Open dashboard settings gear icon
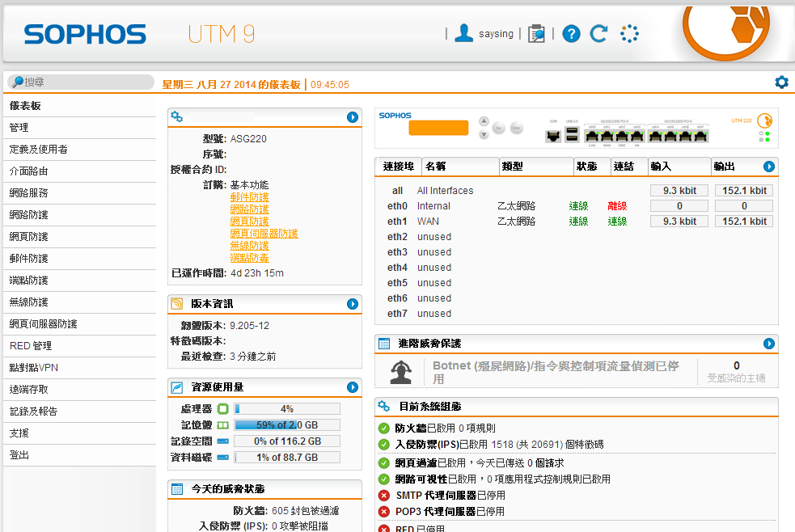The image size is (795, 532). click(x=781, y=82)
